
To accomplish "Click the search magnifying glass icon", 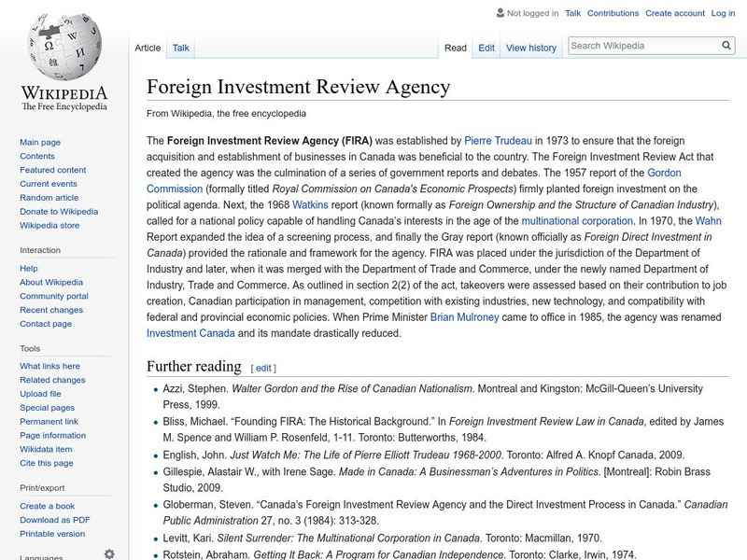I will click(x=726, y=44).
